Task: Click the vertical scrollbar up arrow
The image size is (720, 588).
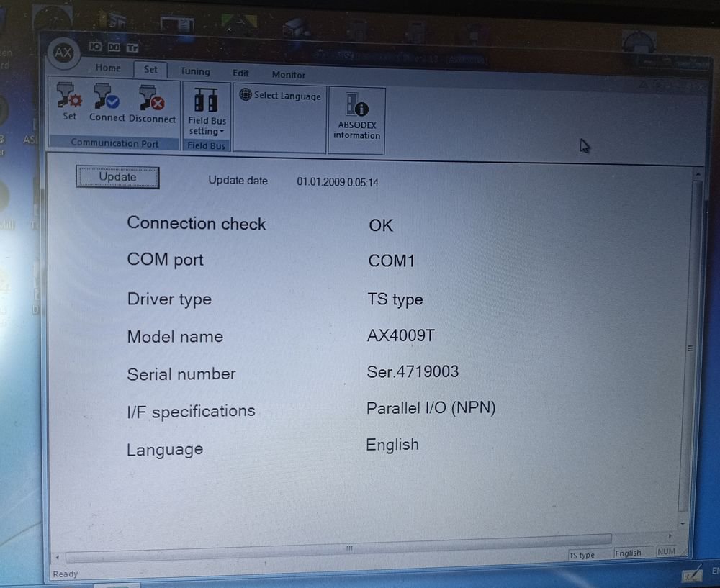Action: click(698, 174)
